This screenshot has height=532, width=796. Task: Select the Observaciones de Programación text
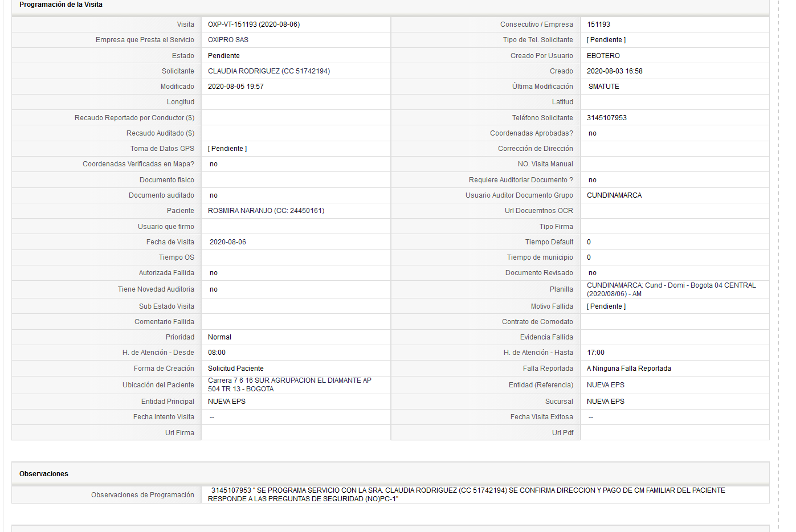click(467, 494)
